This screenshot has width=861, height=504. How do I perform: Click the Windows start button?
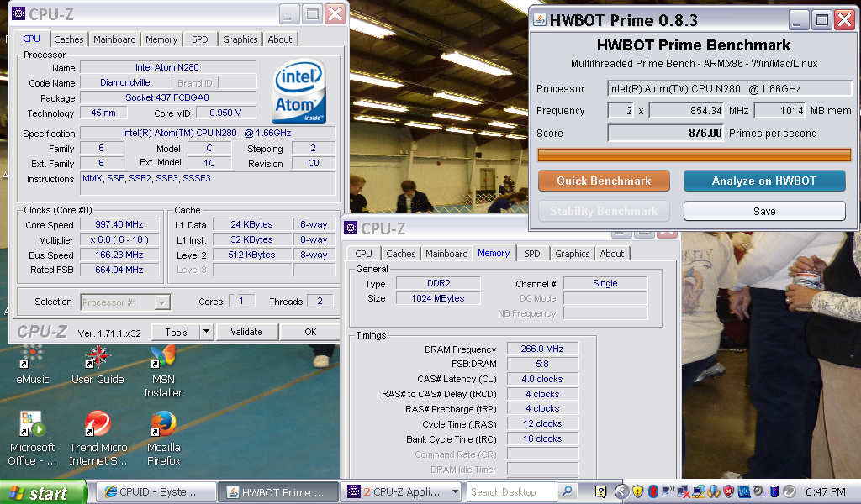(43, 492)
